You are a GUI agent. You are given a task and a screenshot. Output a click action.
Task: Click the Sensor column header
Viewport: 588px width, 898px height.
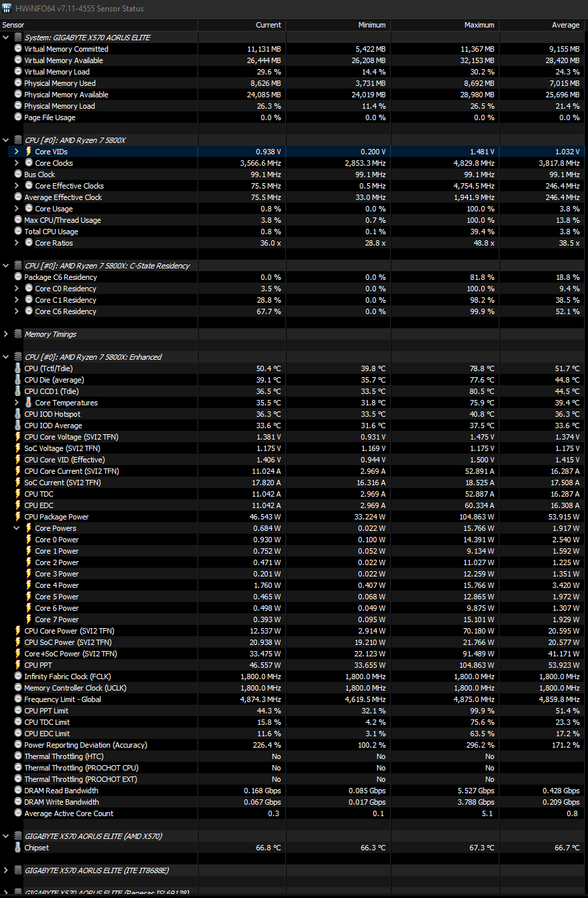coord(99,25)
